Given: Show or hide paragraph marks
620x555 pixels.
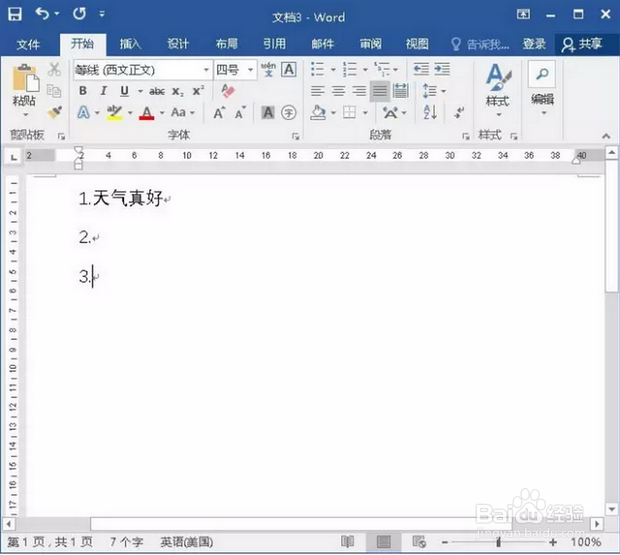Looking at the screenshot, I should 459,113.
